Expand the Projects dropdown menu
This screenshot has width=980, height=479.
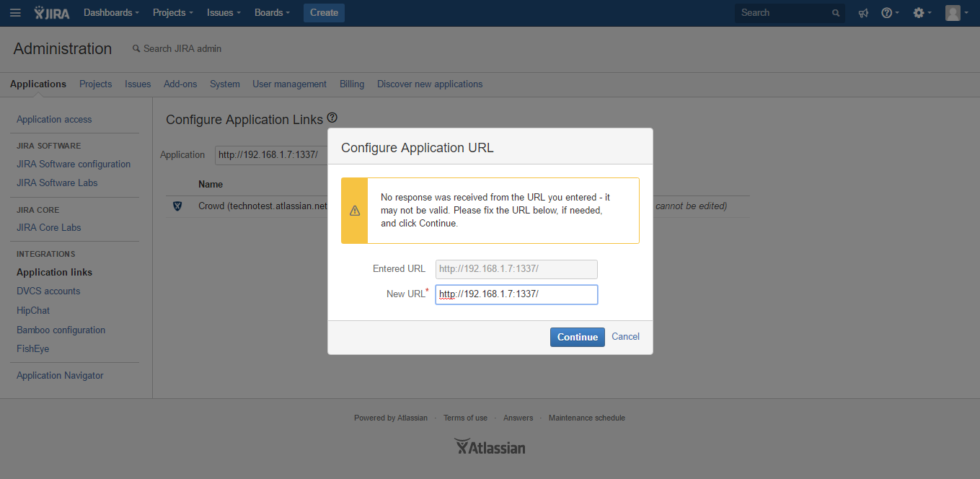[x=172, y=13]
